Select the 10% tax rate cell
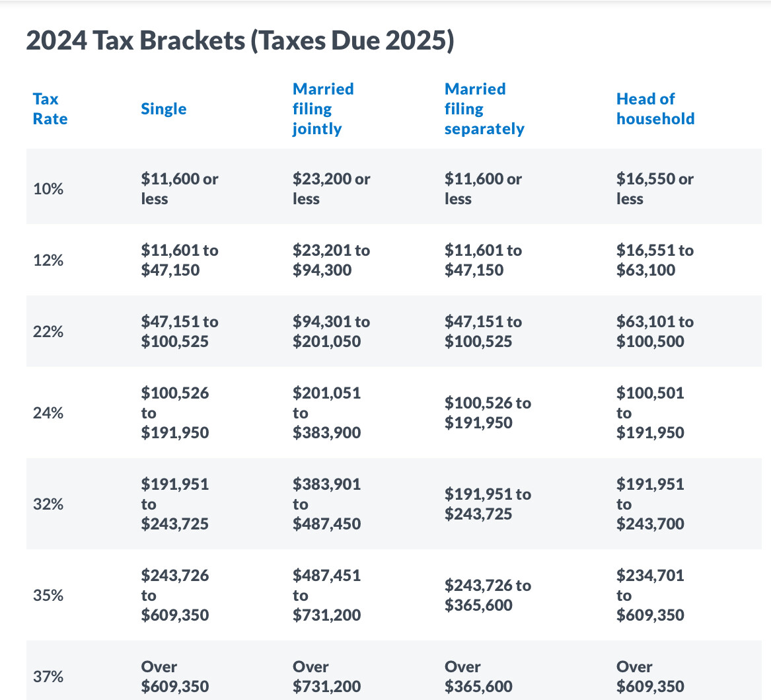This screenshot has height=700, width=771. [x=48, y=189]
